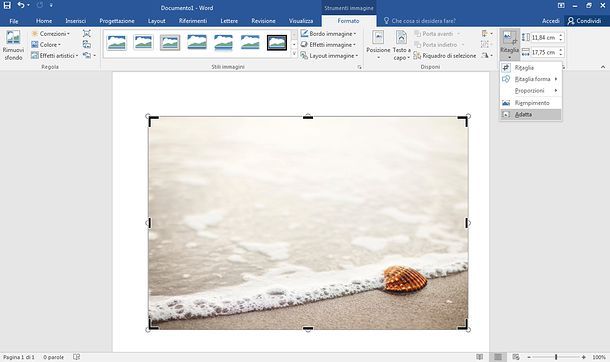Switch to the Inserisci tab

click(x=75, y=21)
